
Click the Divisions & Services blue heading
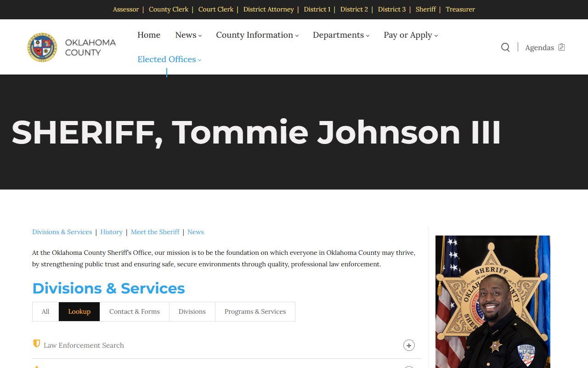tap(108, 288)
